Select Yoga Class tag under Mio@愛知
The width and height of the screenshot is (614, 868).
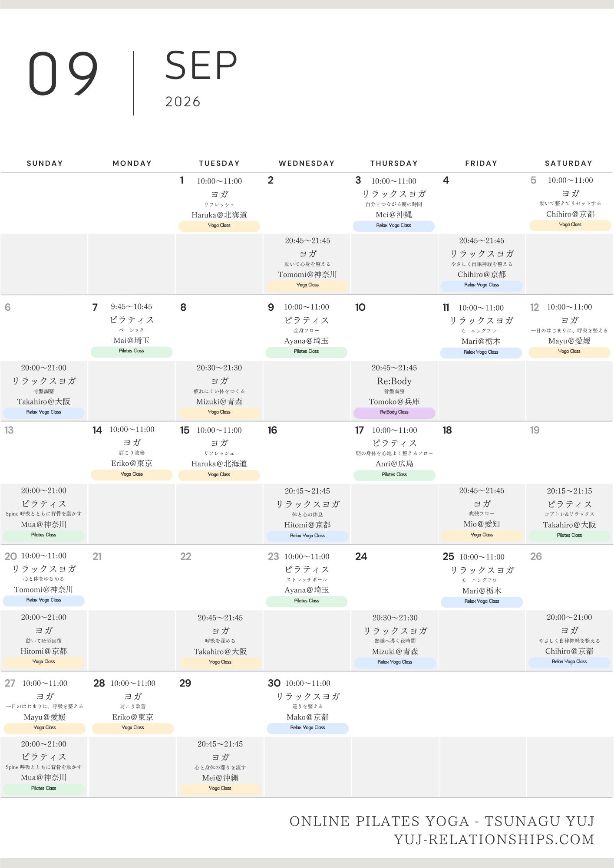pos(482,535)
